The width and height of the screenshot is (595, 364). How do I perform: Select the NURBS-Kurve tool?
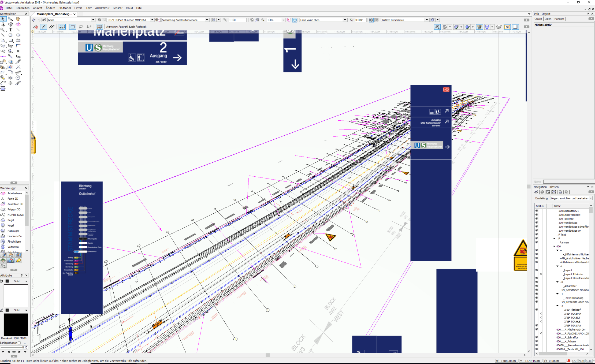pos(15,215)
